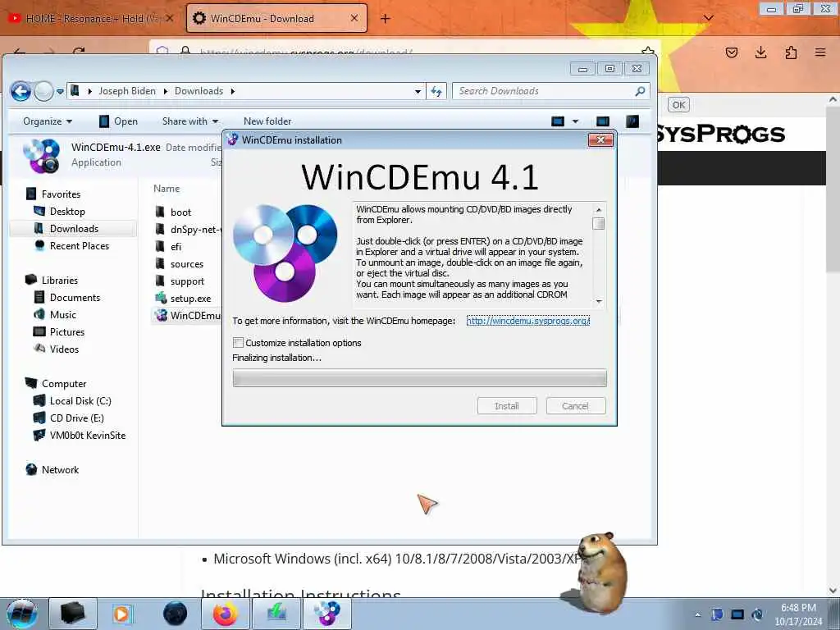Click the installer description scroll-up arrow
The width and height of the screenshot is (840, 630).
click(599, 209)
